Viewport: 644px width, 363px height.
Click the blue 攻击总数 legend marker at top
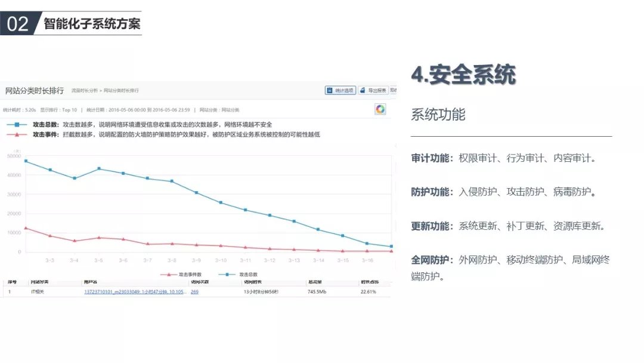coord(17,125)
